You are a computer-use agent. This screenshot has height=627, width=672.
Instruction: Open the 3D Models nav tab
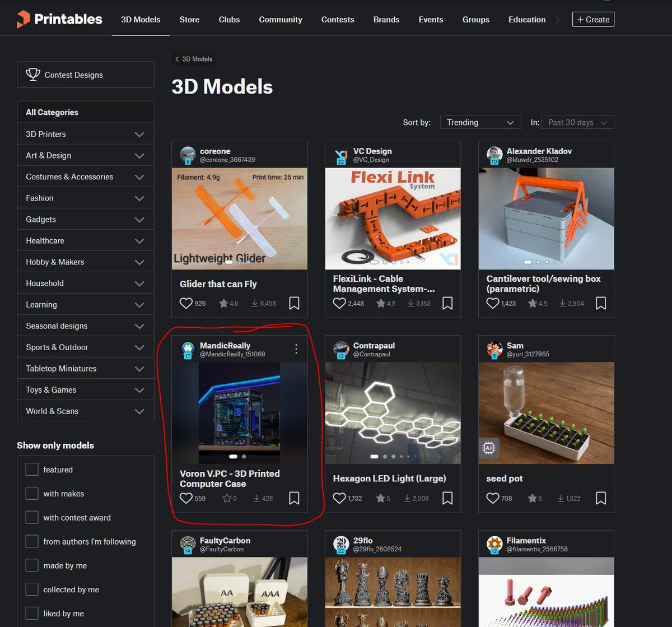tap(141, 20)
